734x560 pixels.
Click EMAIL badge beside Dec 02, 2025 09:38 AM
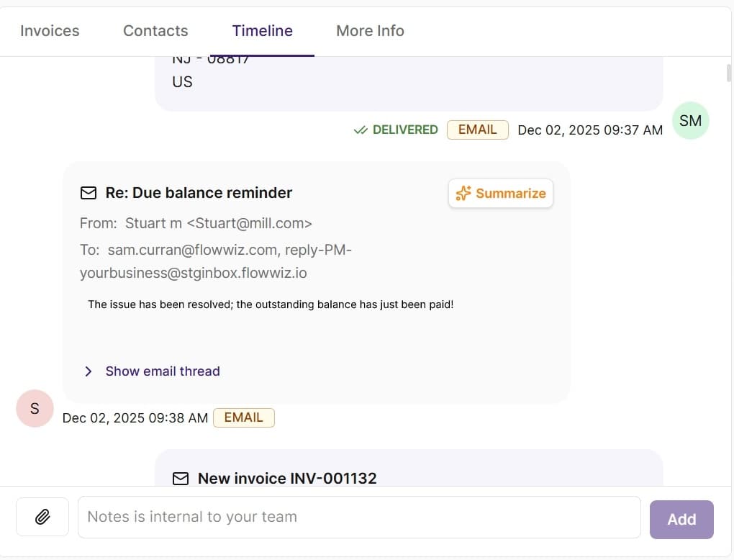pos(244,417)
